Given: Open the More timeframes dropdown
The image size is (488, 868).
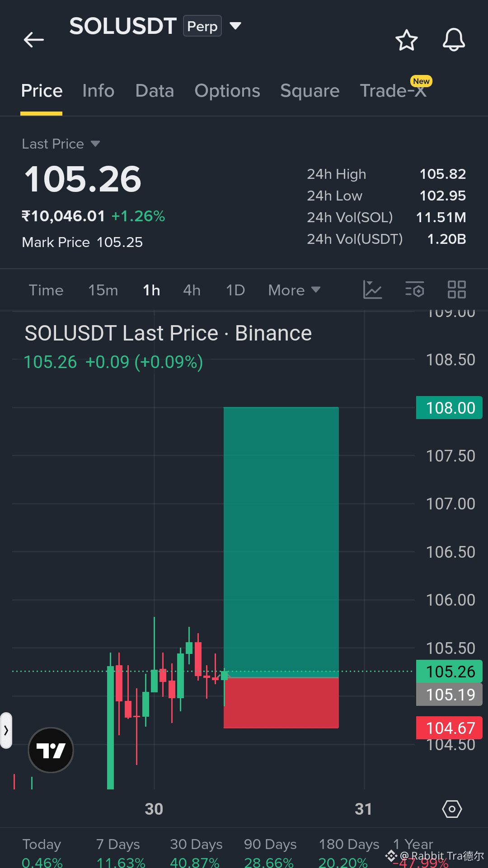Looking at the screenshot, I should click(294, 290).
